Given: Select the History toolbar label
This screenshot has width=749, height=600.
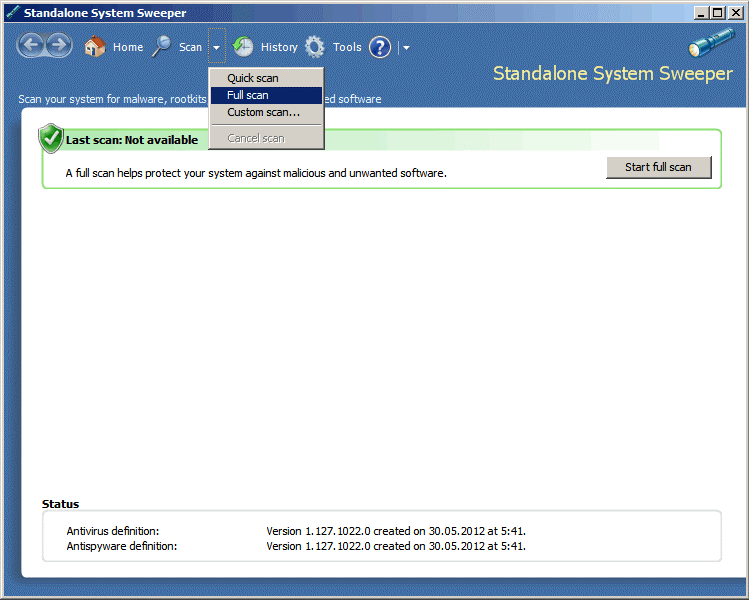Looking at the screenshot, I should point(279,47).
